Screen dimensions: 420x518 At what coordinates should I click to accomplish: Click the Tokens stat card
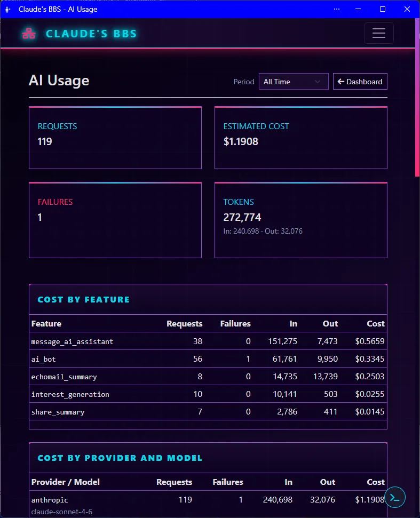pyautogui.click(x=300, y=220)
